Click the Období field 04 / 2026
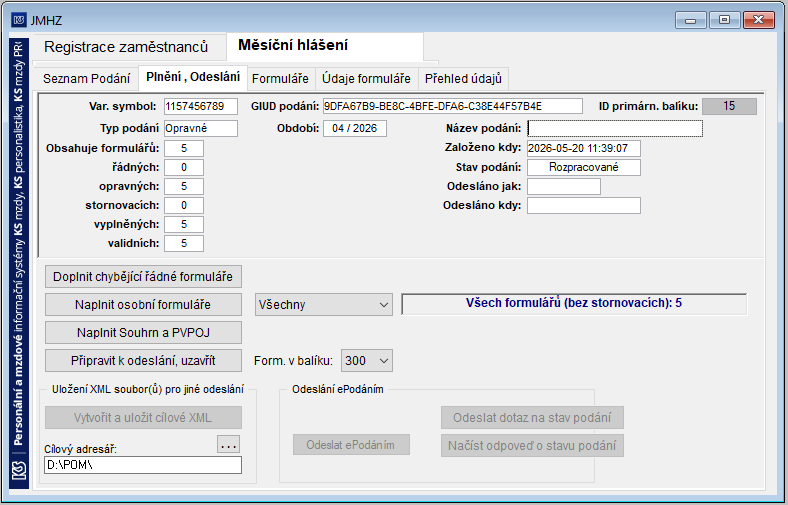The width and height of the screenshot is (788, 505). point(355,129)
